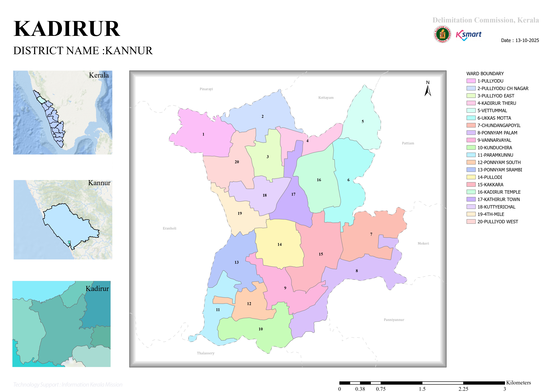The image size is (555, 392).
Task: Click ward number 10 on the map
Action: [261, 329]
